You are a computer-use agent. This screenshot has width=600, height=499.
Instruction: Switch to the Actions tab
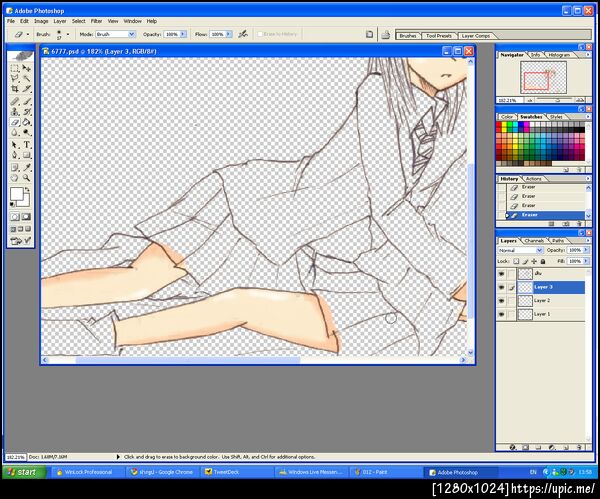(x=533, y=179)
